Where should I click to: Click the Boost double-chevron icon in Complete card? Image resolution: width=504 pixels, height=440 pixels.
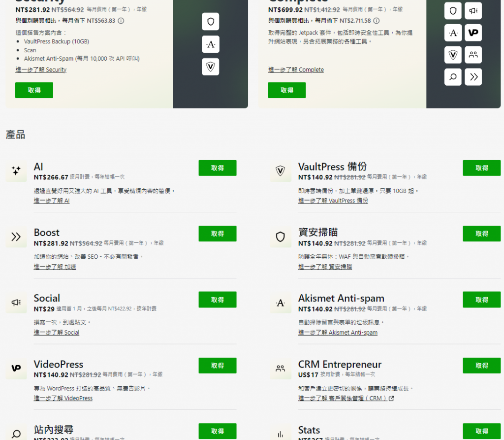(x=473, y=77)
